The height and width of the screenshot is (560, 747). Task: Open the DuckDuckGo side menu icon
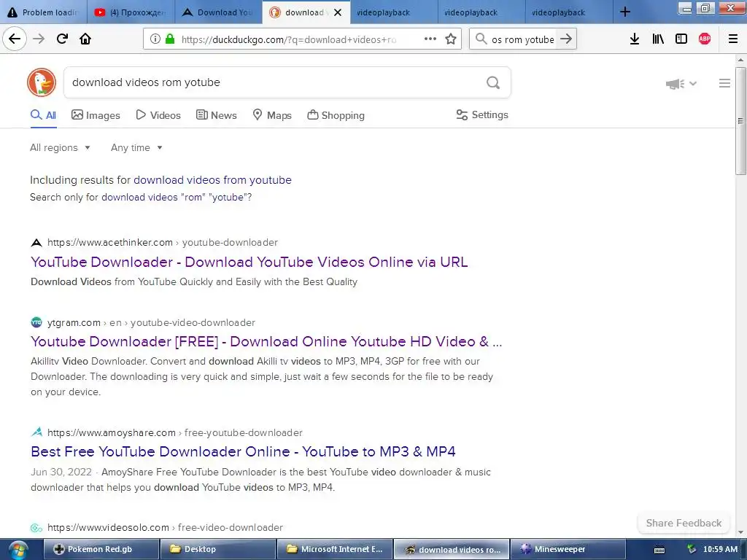click(x=724, y=83)
